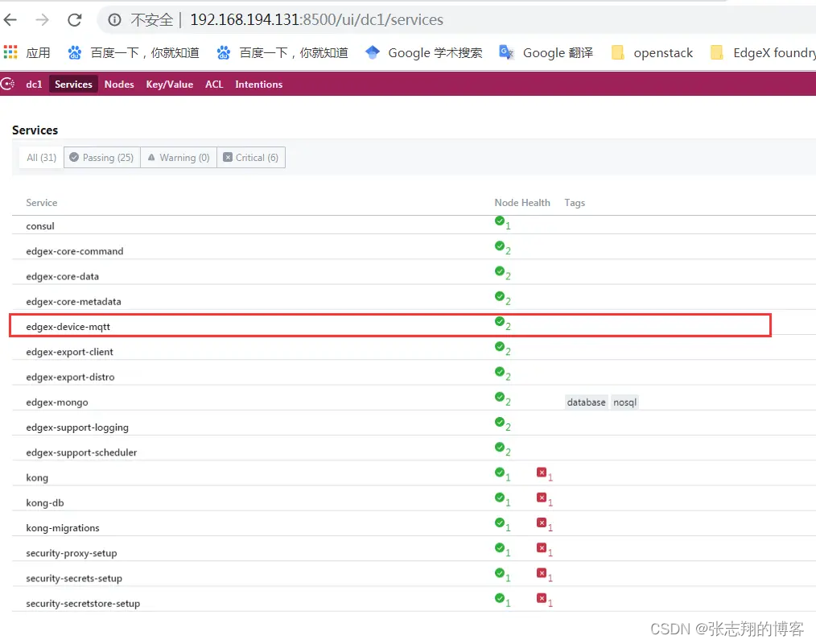This screenshot has width=816, height=644.
Task: Switch to the ACL tab
Action: 214,83
